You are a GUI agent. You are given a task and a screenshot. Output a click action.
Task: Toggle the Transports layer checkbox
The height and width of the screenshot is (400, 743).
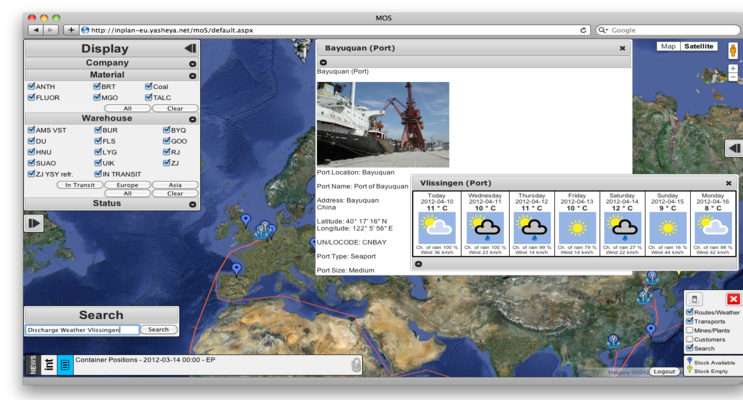pyautogui.click(x=690, y=321)
